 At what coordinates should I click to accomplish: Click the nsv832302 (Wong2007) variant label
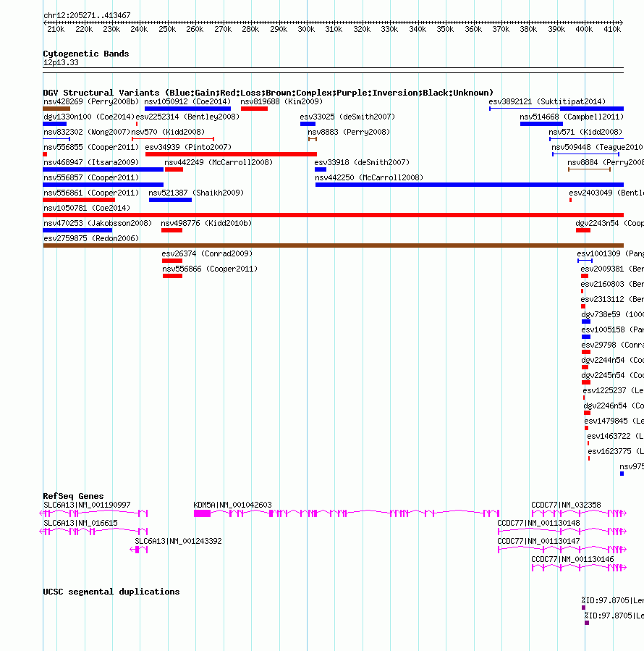point(87,132)
